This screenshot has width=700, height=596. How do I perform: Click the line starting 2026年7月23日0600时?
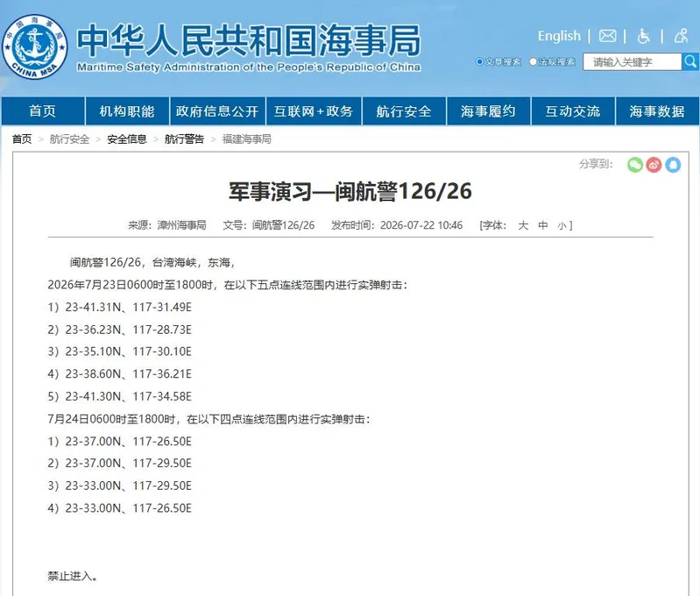point(227,285)
